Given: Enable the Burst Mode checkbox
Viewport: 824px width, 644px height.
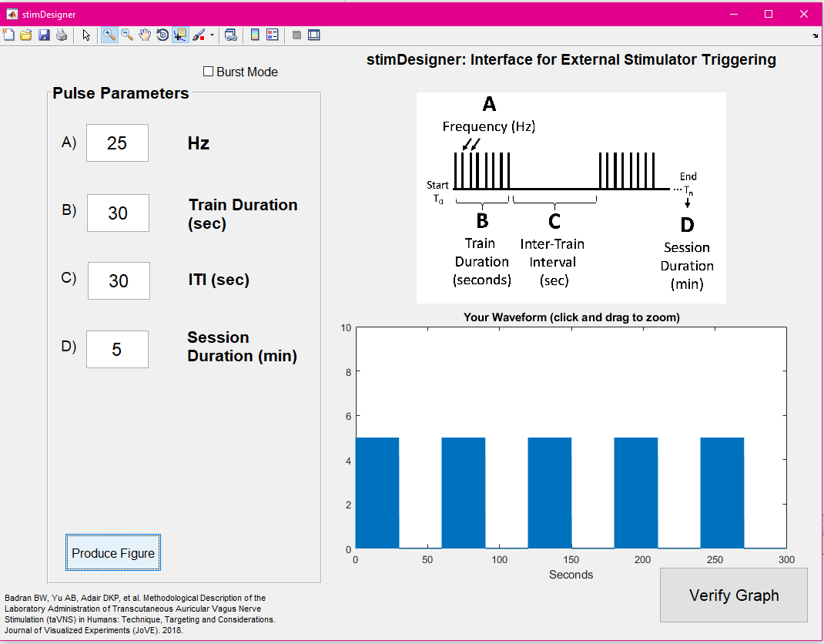Looking at the screenshot, I should tap(208, 72).
